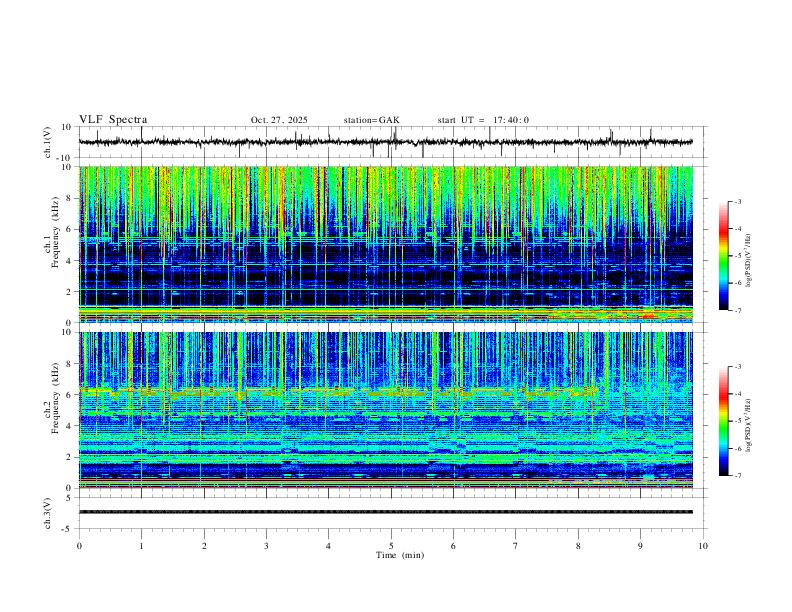Click the time axis tick label '0'

click(x=79, y=546)
